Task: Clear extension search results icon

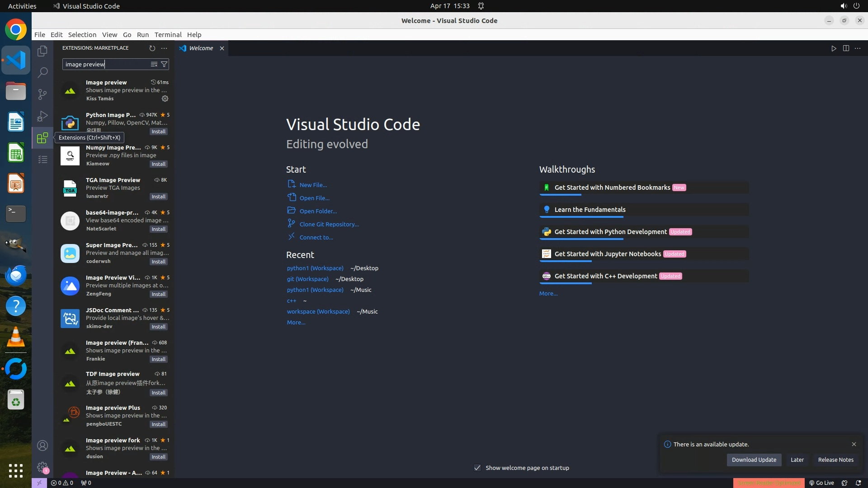Action: point(154,64)
